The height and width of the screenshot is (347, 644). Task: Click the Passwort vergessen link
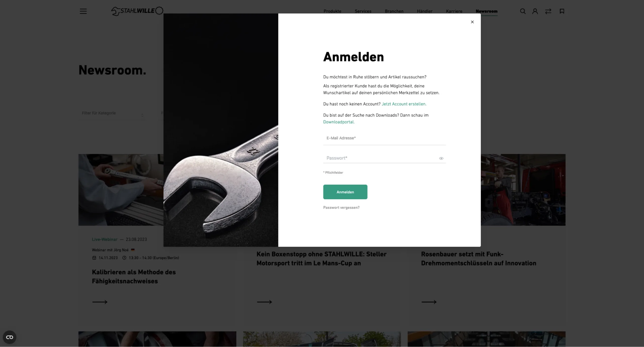click(x=341, y=208)
